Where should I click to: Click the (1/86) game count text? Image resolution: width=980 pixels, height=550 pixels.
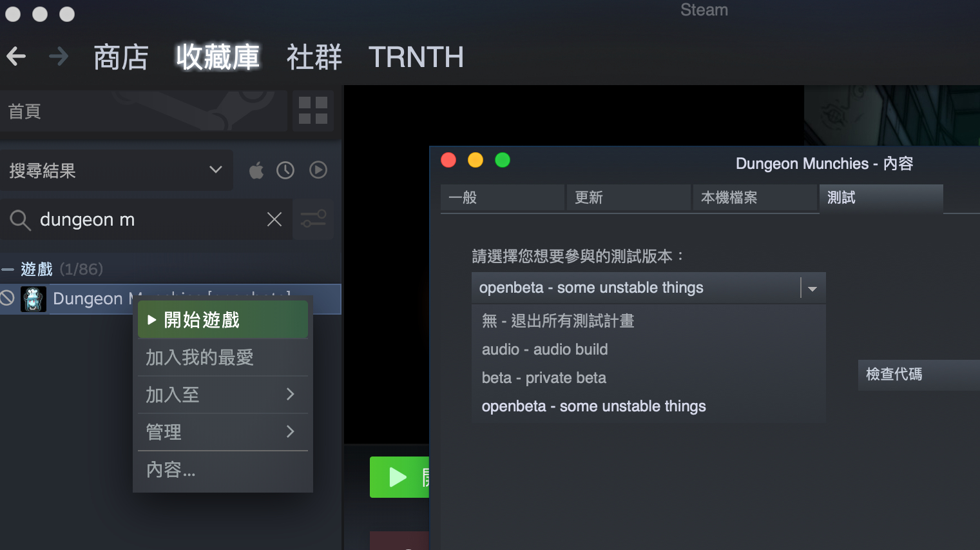tap(81, 270)
